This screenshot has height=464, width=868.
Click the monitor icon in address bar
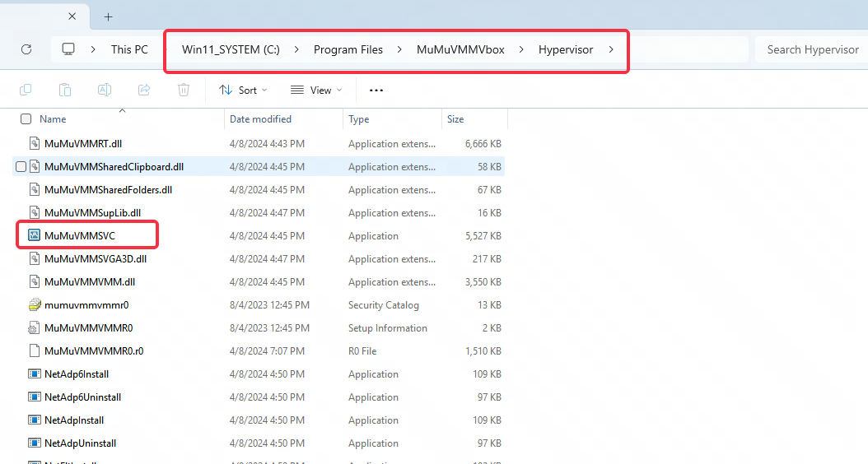(68, 49)
